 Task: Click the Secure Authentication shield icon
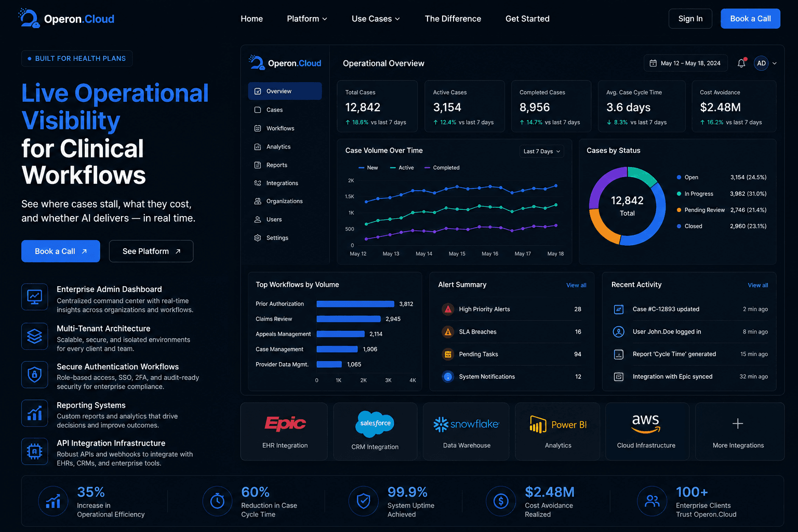point(34,374)
